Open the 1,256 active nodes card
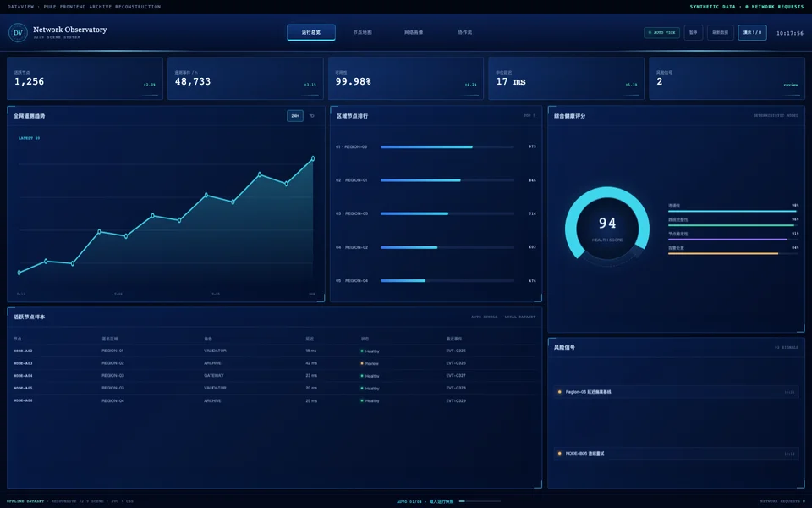Viewport: 812px width, 508px height. click(x=85, y=78)
